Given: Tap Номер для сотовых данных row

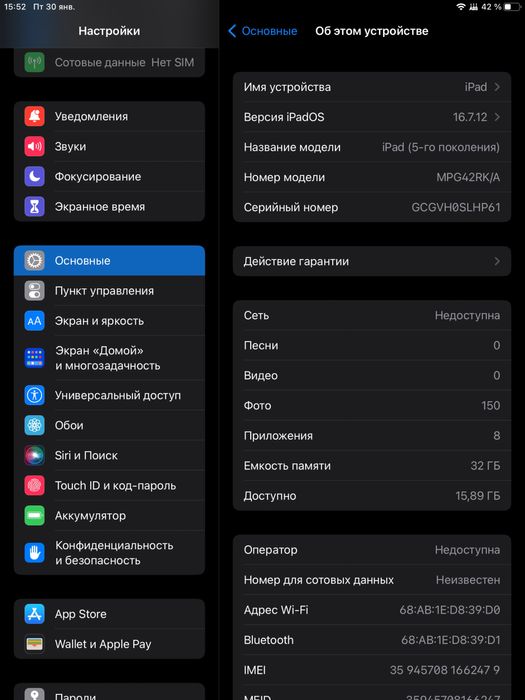Looking at the screenshot, I should [372, 580].
